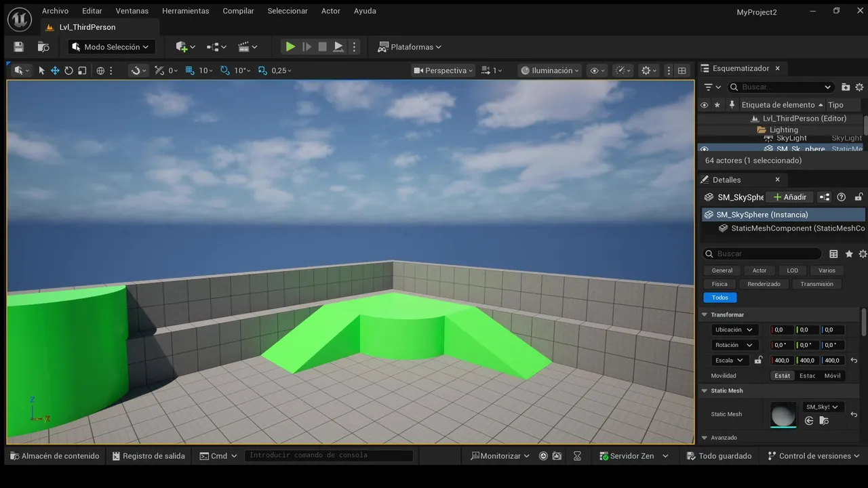Viewport: 868px width, 488px height.
Task: Open the viewport settings gear menu
Action: 649,70
